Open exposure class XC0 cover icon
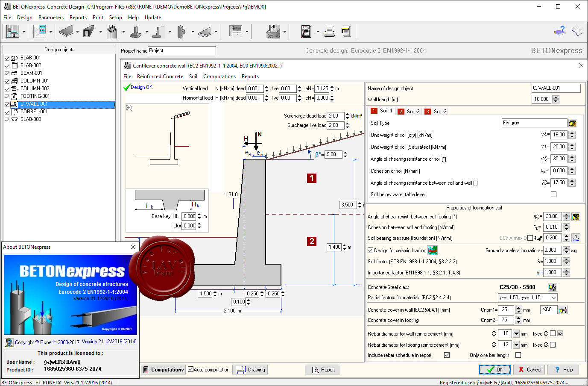This screenshot has width=588, height=386. [563, 310]
